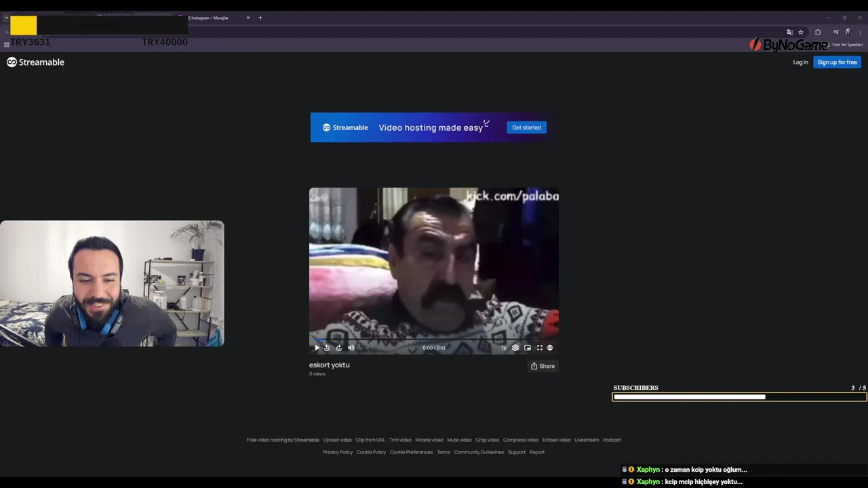Open Free video hosting by Streamable link
The height and width of the screenshot is (488, 868).
[283, 440]
